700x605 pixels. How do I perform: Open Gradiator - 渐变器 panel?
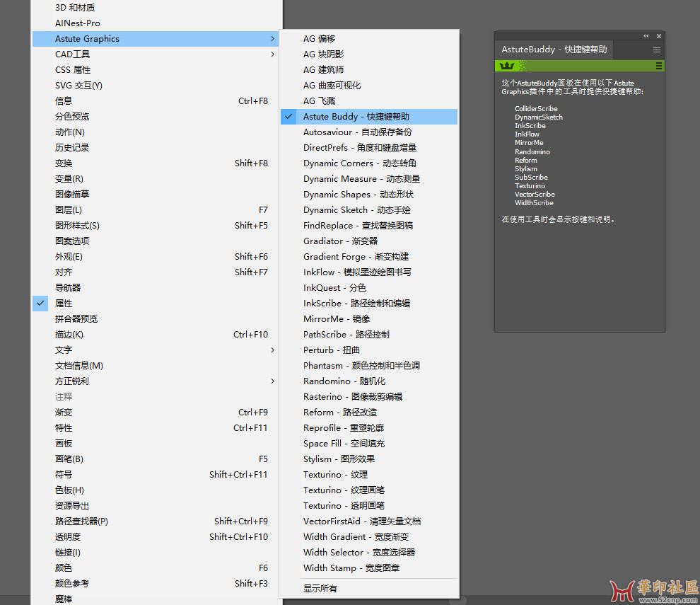(369, 241)
